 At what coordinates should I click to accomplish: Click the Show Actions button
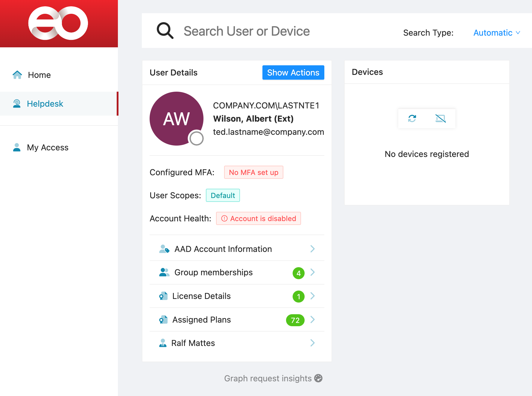293,72
